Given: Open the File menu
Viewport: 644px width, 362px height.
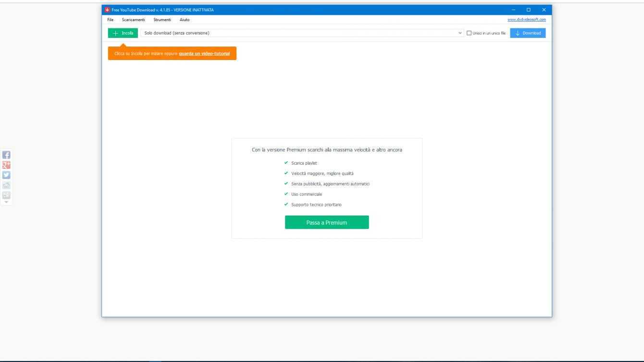Looking at the screenshot, I should tap(111, 20).
